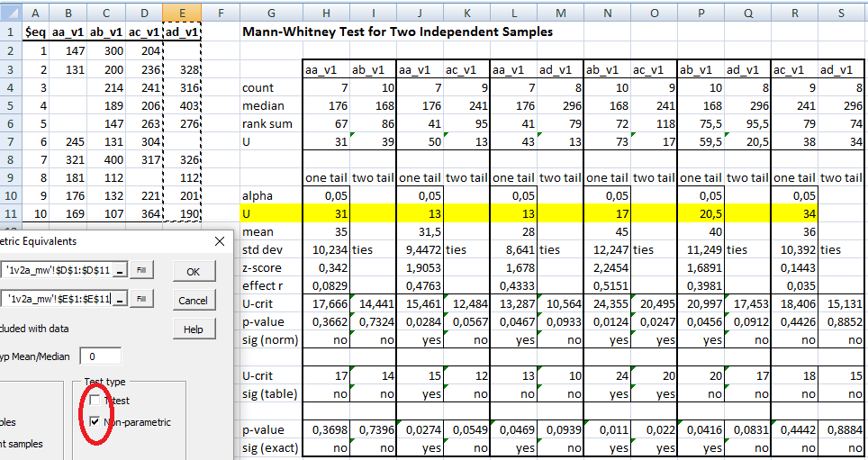Select the U value 59,5 in row 7
This screenshot has width=868, height=460.
click(x=701, y=141)
